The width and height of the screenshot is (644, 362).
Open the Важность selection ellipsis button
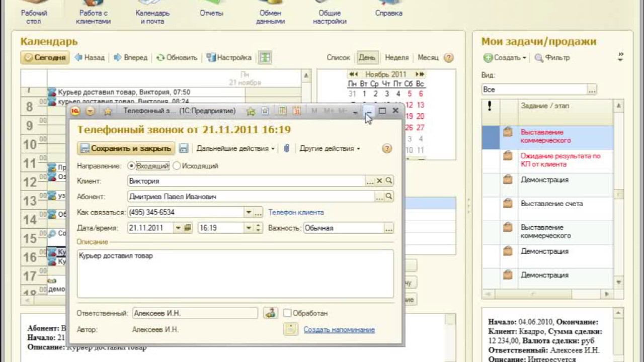click(389, 228)
